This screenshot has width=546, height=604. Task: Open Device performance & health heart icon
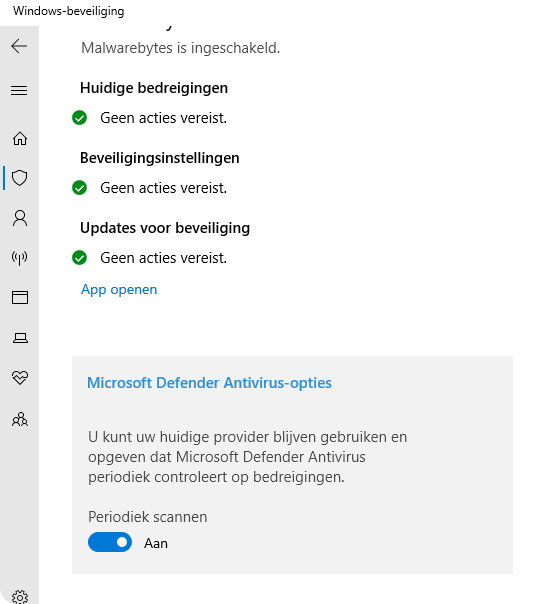click(x=20, y=378)
